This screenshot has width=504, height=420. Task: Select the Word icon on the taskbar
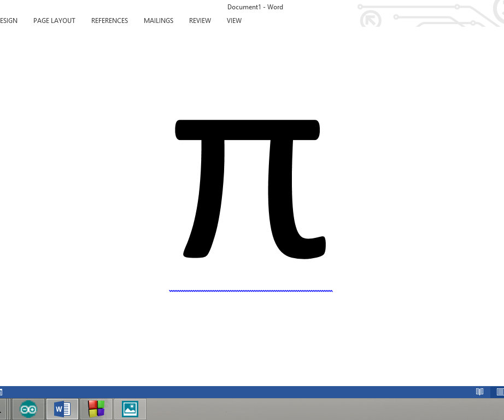pyautogui.click(x=62, y=409)
